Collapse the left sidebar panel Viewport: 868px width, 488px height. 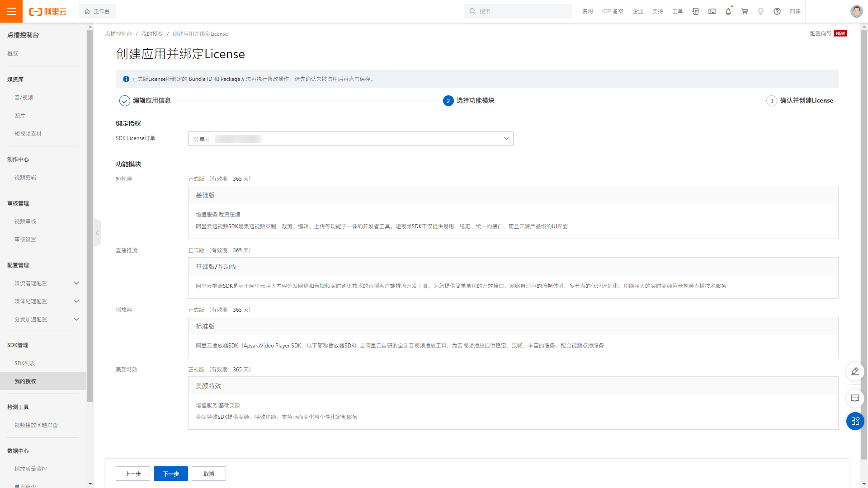coord(97,233)
